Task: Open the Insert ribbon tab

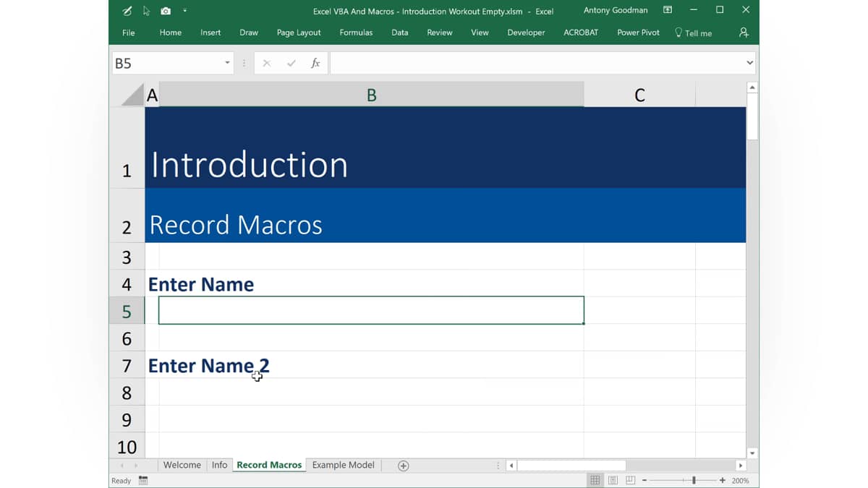Action: click(x=210, y=33)
